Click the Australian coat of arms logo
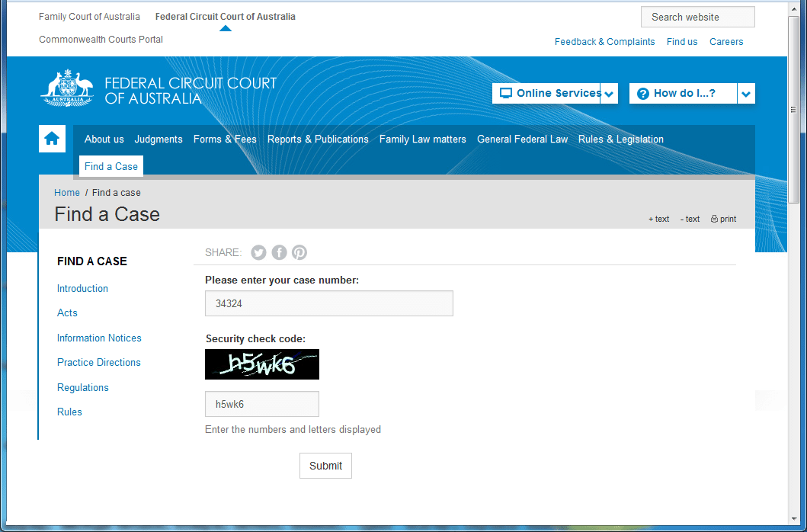The height and width of the screenshot is (532, 807). click(67, 88)
